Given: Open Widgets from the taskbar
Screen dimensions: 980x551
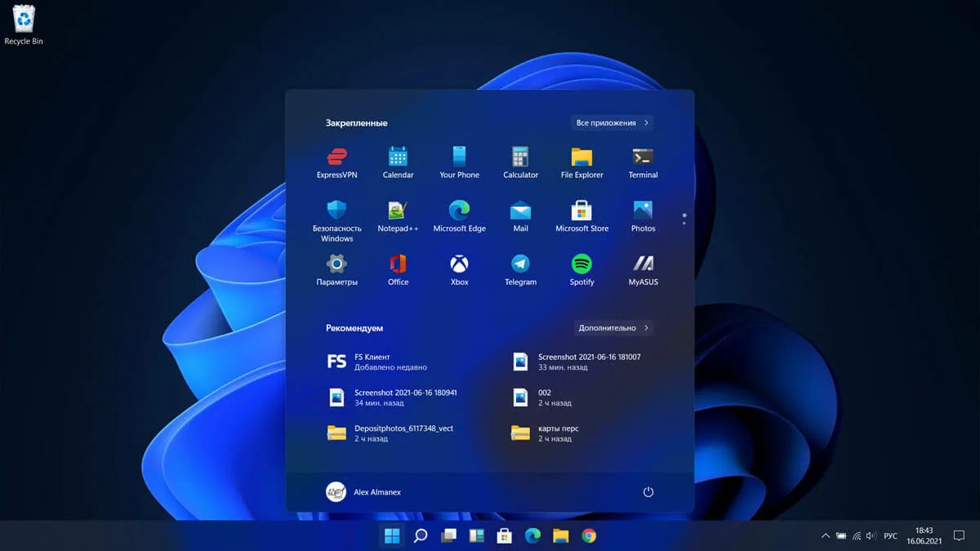Looking at the screenshot, I should 476,535.
